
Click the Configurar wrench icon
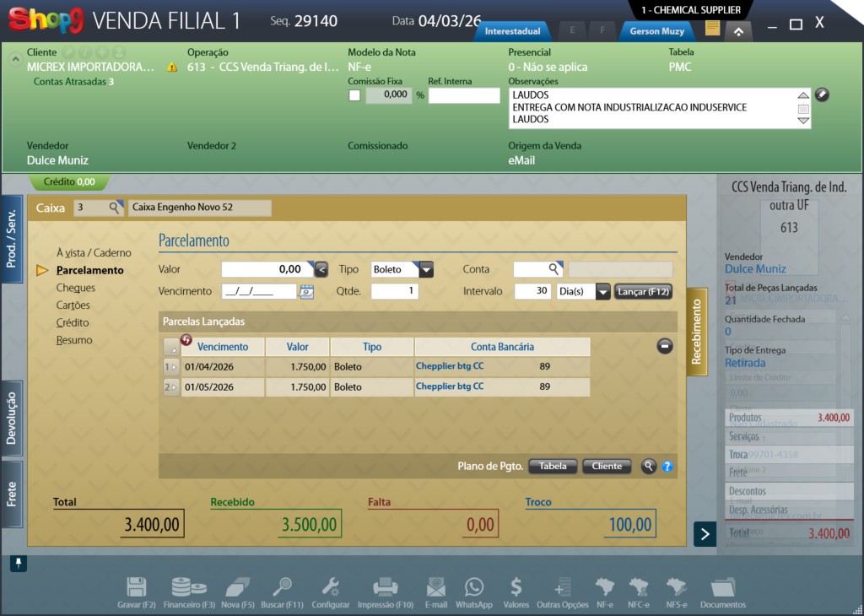tap(331, 587)
